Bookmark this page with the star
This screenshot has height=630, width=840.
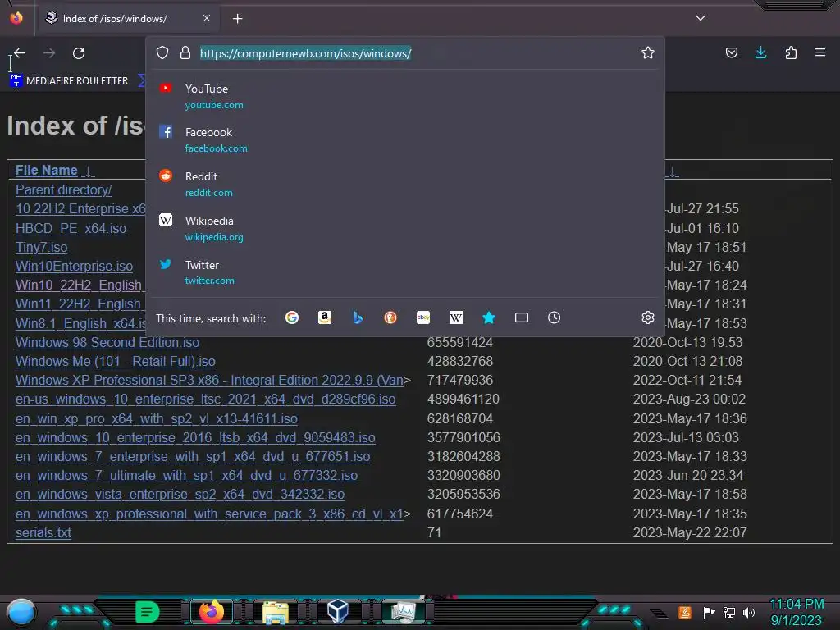pos(648,52)
